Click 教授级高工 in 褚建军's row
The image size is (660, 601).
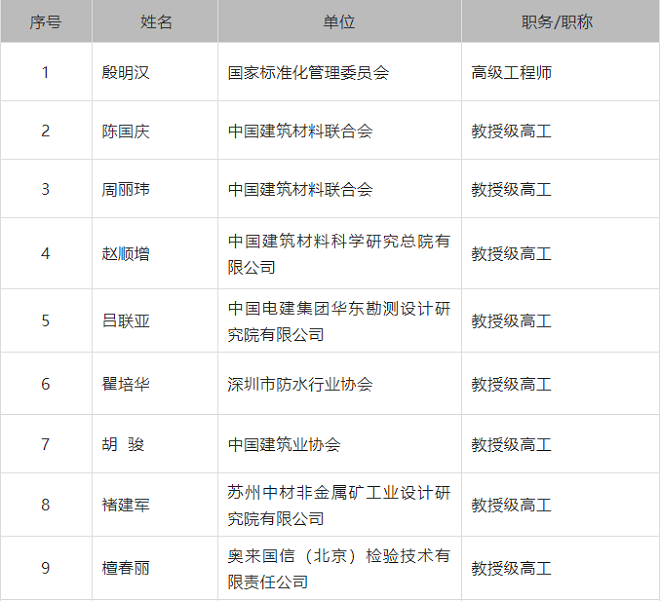tap(511, 505)
